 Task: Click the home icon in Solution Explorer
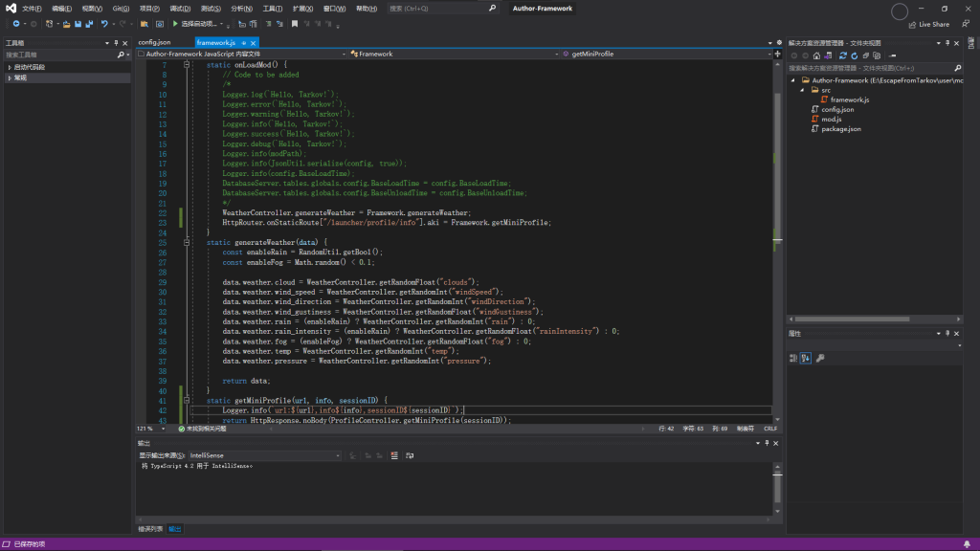coord(816,55)
